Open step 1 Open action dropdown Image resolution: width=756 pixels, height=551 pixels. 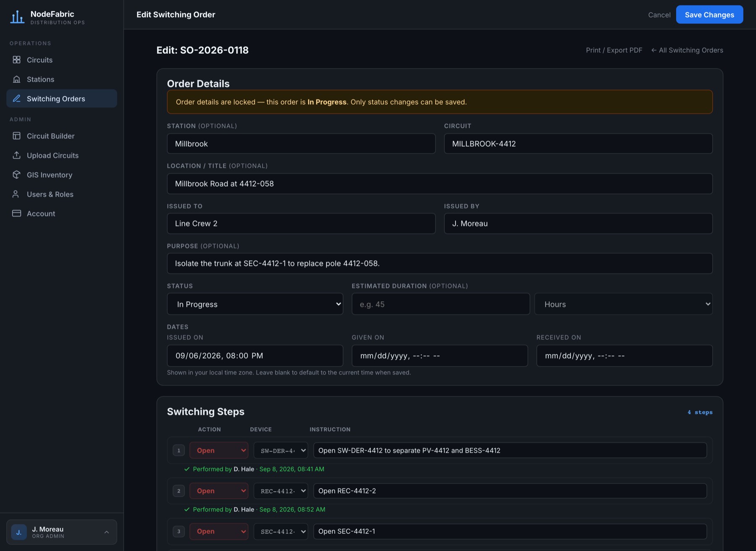coord(219,450)
